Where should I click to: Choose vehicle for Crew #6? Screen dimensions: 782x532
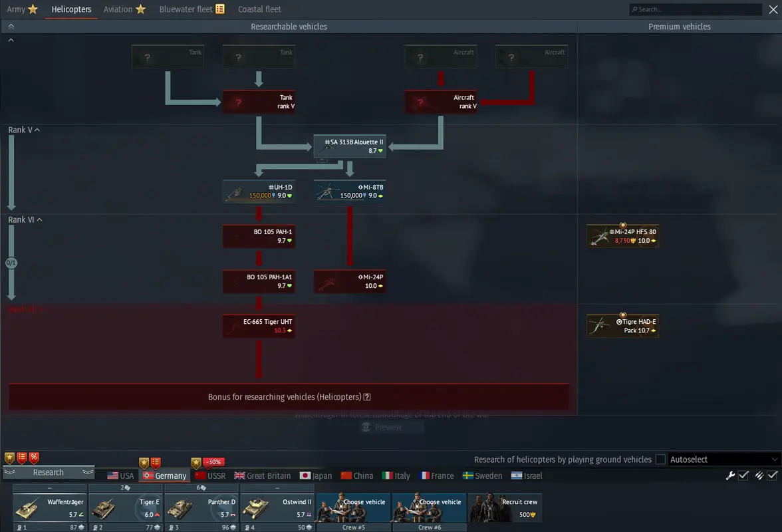pyautogui.click(x=430, y=507)
